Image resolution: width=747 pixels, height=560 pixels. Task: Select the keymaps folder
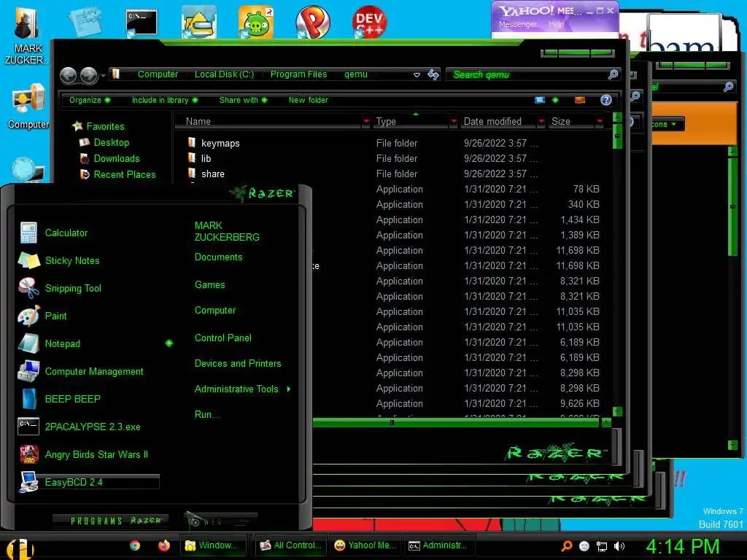[x=220, y=144]
